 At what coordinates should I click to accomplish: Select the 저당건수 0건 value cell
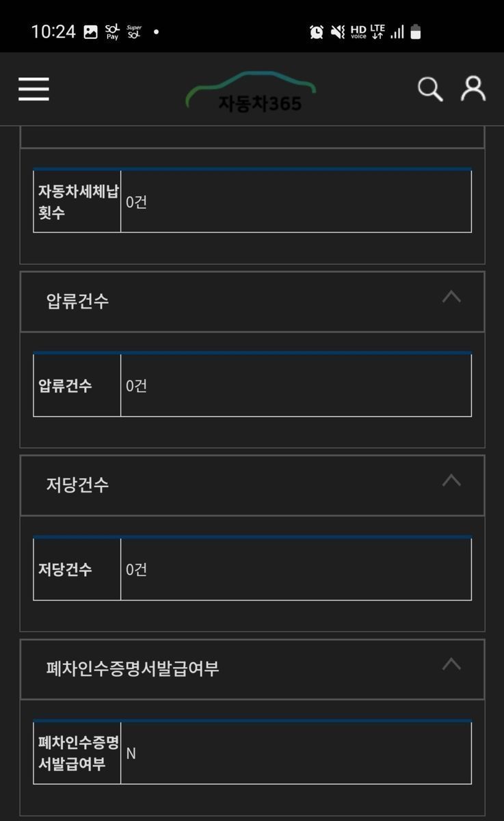click(296, 569)
